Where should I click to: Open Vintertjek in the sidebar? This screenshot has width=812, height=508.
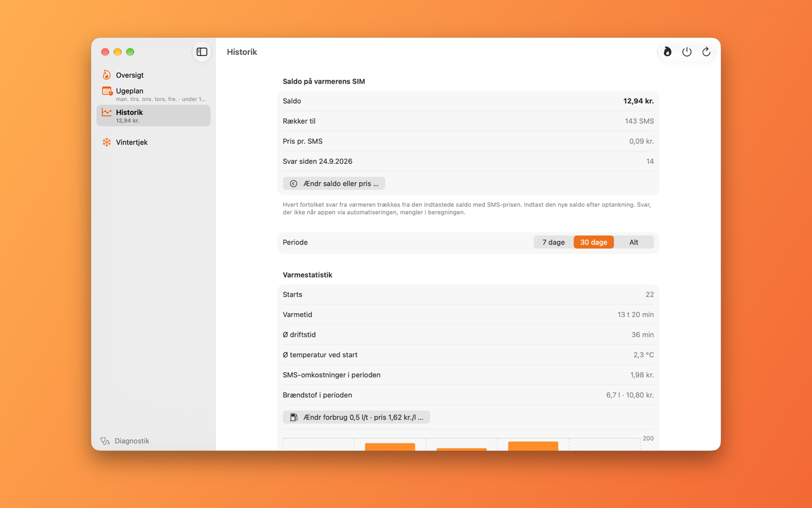[x=153, y=142]
